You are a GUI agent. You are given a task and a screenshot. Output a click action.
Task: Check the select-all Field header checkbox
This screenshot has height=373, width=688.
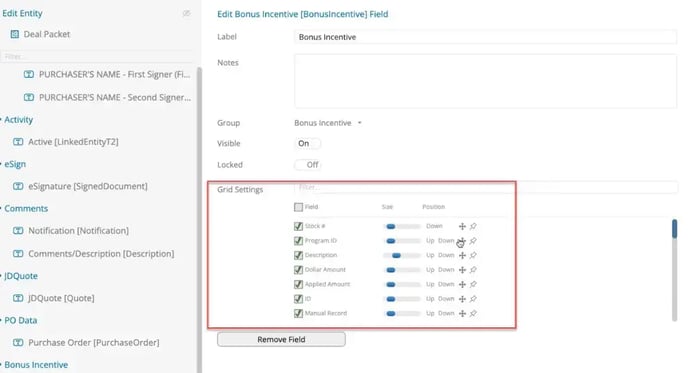tap(298, 207)
